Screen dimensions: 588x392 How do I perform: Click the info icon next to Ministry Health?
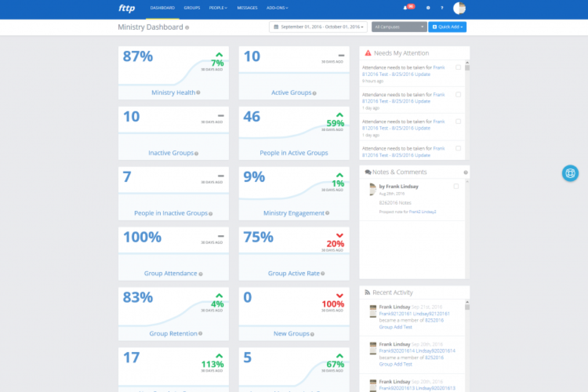(198, 92)
